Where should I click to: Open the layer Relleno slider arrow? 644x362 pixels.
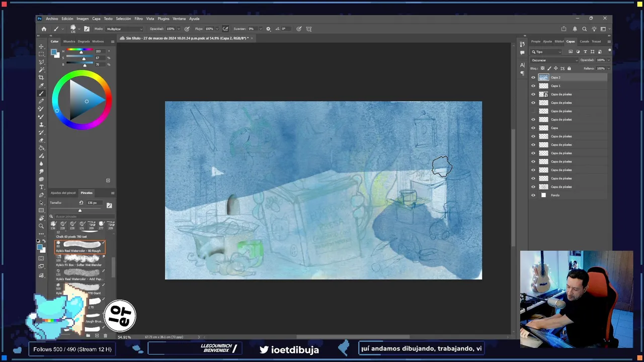(609, 68)
